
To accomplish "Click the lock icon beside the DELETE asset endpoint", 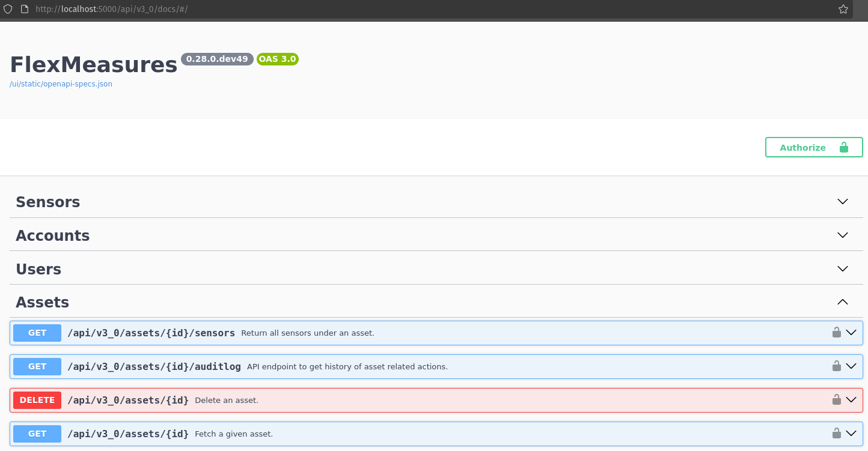I will [836, 399].
